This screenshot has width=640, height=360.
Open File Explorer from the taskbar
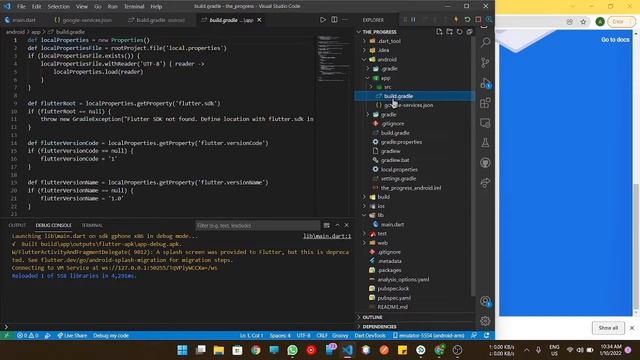coord(219,350)
